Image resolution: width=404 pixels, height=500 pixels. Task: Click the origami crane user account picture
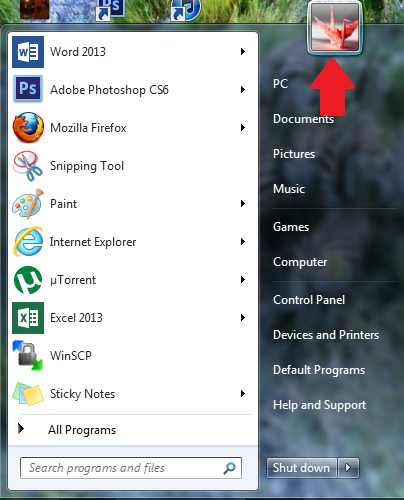pos(335,27)
